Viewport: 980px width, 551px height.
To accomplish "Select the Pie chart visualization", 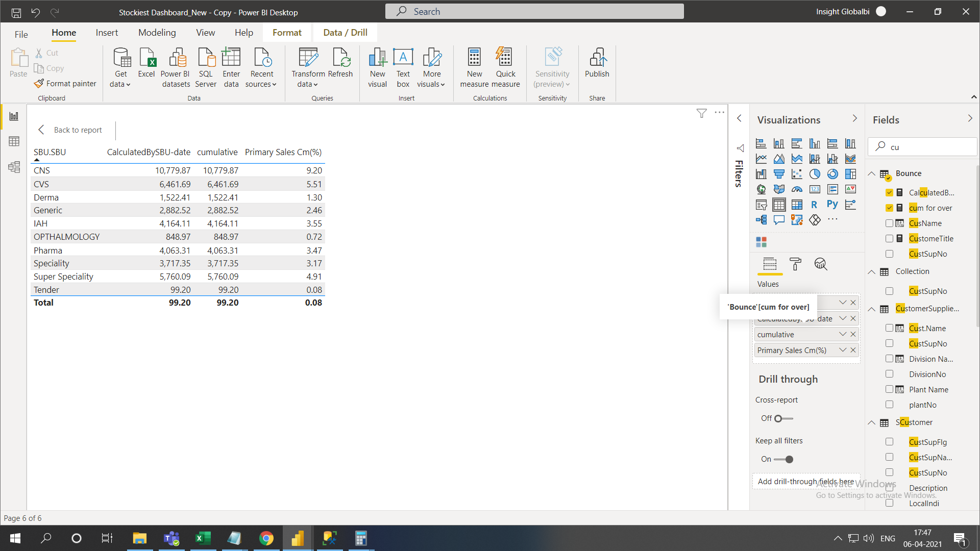I will click(x=815, y=174).
